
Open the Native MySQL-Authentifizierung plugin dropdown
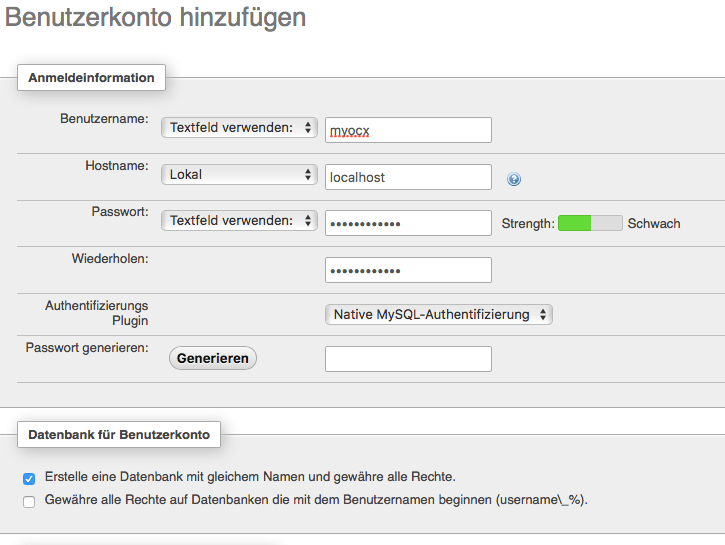click(x=439, y=314)
